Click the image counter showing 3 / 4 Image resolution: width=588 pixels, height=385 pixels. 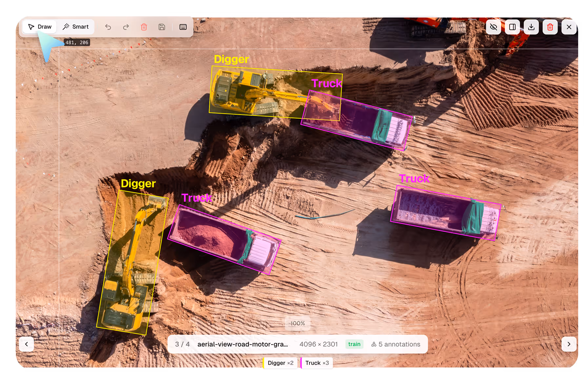[x=183, y=344]
